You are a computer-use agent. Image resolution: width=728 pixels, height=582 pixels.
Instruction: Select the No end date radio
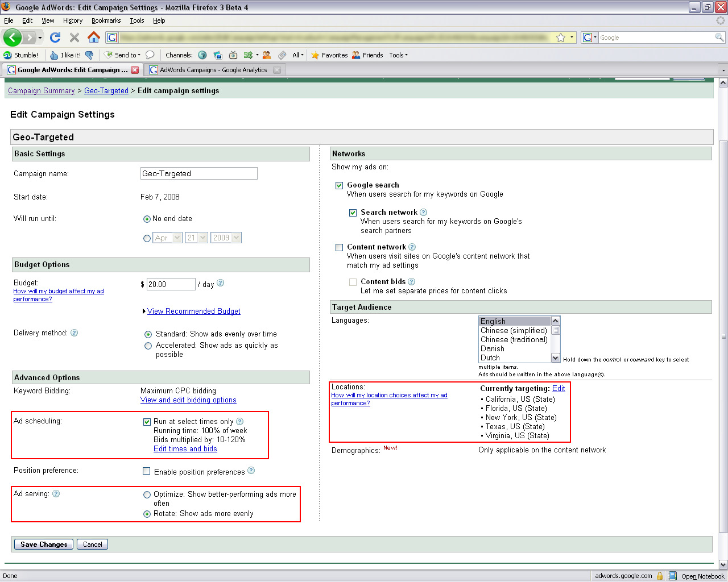click(147, 219)
